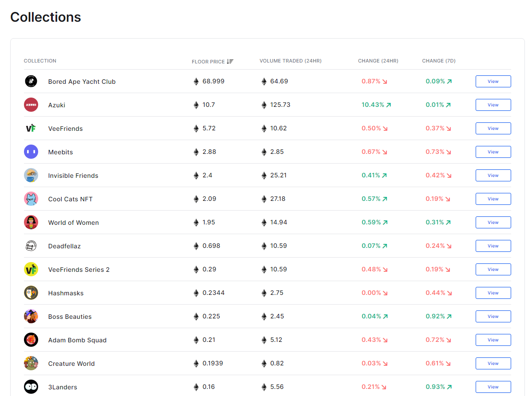Sort by floor price using sort icon
Screen dimensions: 532x396
pyautogui.click(x=230, y=61)
